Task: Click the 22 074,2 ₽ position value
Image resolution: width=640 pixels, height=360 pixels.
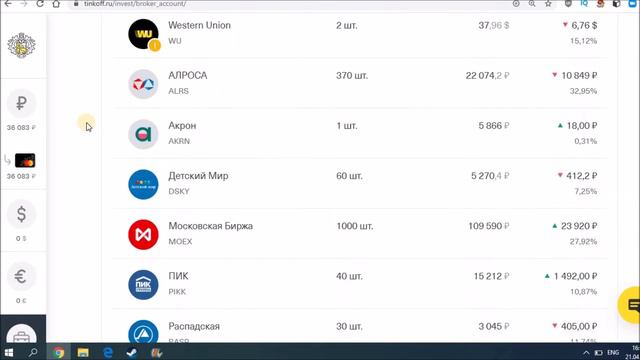Action: click(487, 76)
